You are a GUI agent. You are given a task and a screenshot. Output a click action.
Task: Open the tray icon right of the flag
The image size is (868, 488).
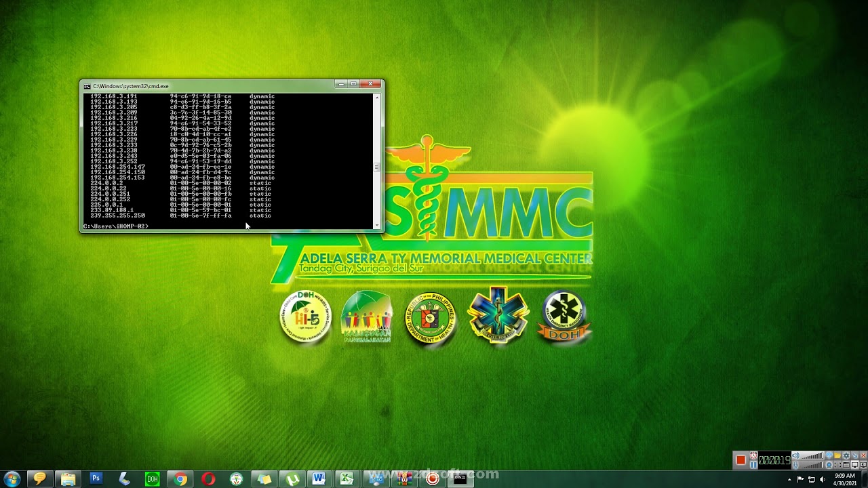[812, 479]
